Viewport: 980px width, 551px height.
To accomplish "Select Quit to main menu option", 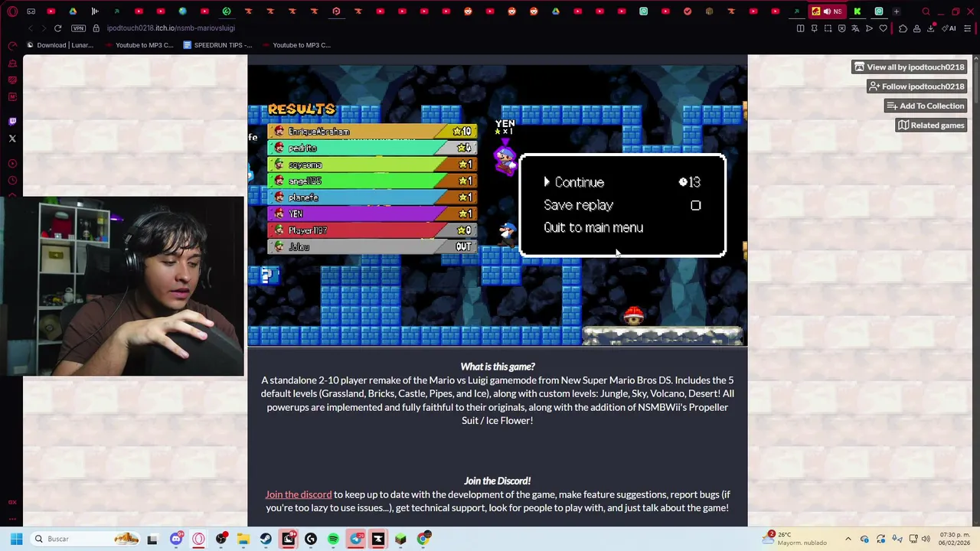I will tap(593, 227).
